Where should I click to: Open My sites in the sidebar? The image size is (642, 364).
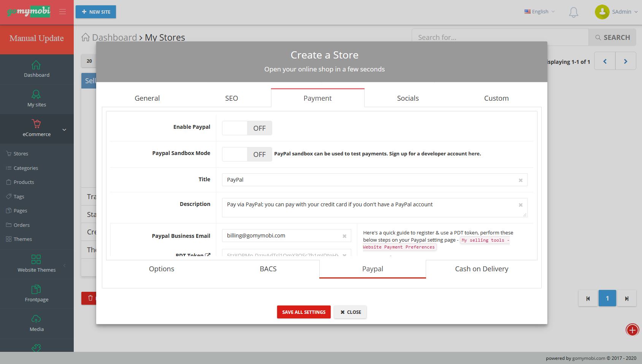coord(36,99)
